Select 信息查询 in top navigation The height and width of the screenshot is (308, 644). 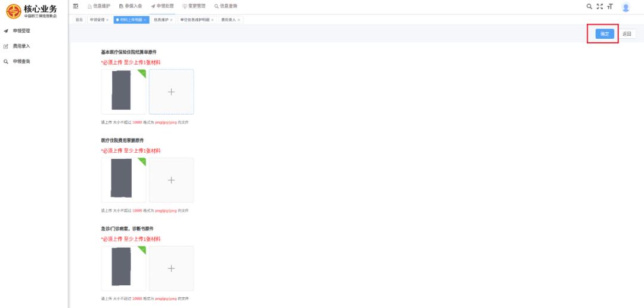coord(225,6)
